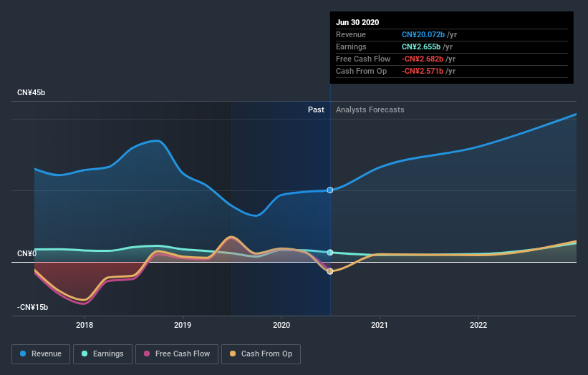The height and width of the screenshot is (375, 588).
Task: Select the 2018 x-axis label
Action: 85,325
